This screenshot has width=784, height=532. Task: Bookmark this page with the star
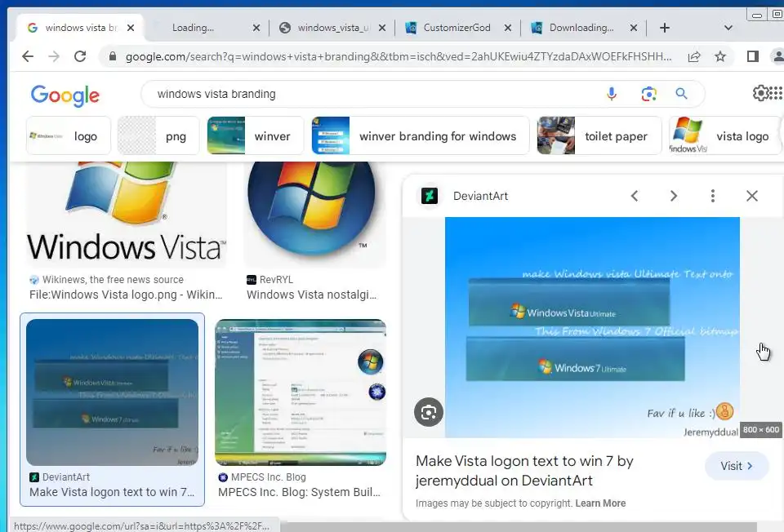(x=720, y=56)
